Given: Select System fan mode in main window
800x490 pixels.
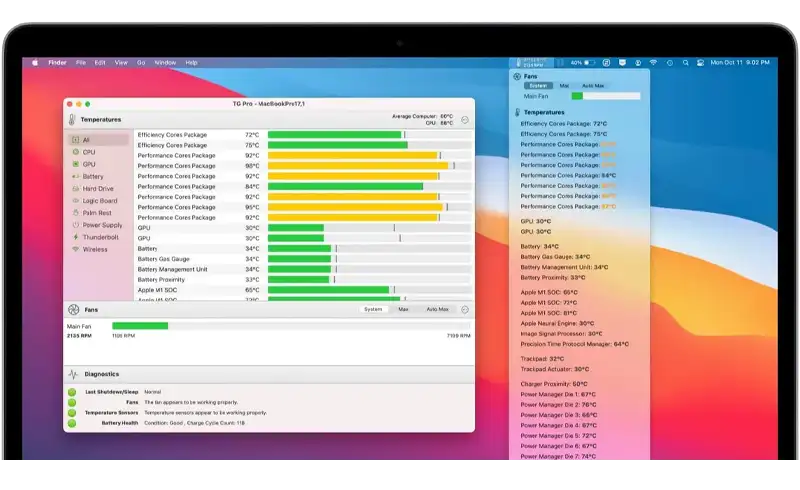Looking at the screenshot, I should pyautogui.click(x=373, y=310).
